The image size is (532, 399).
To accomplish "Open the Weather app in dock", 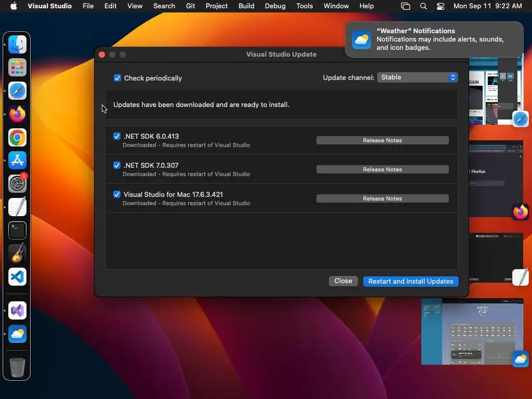I will 17,334.
